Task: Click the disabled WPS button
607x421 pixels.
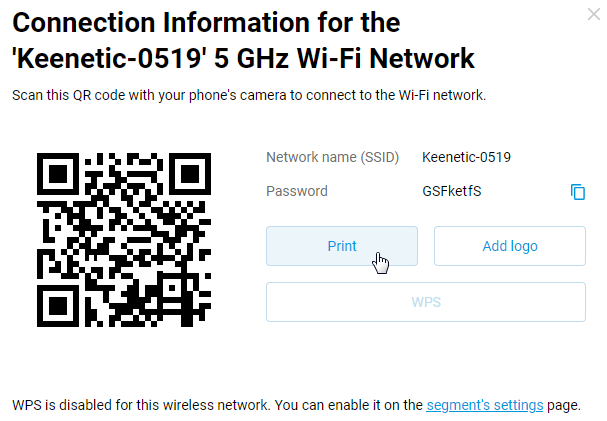Action: tap(425, 302)
